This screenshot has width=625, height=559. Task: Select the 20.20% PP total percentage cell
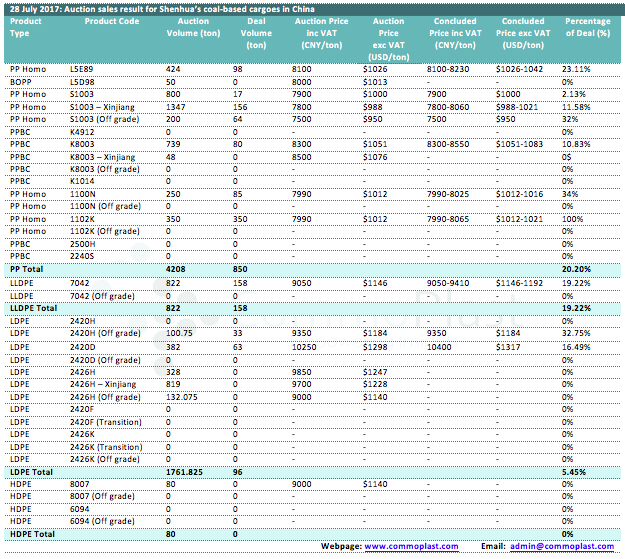point(575,269)
